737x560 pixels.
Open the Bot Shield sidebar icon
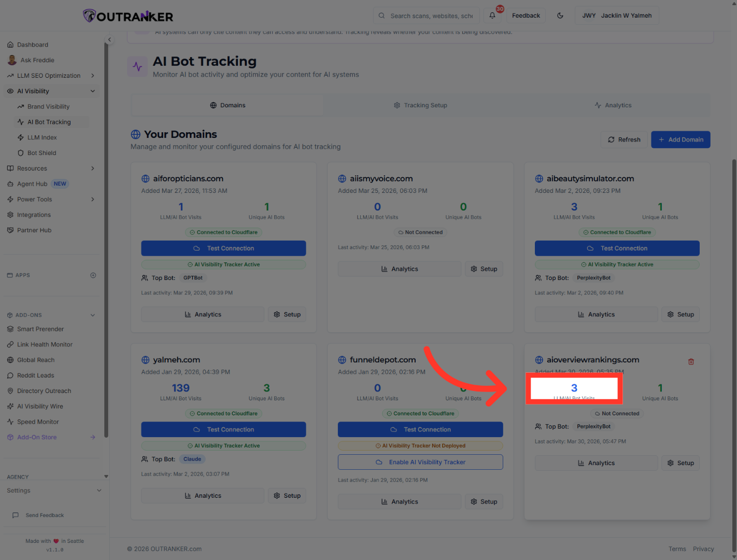coord(21,153)
